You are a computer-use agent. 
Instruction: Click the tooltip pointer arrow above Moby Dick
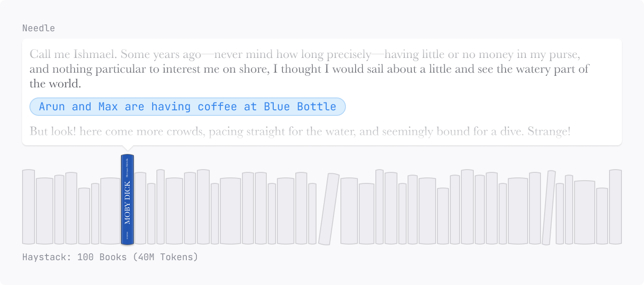[x=127, y=148]
